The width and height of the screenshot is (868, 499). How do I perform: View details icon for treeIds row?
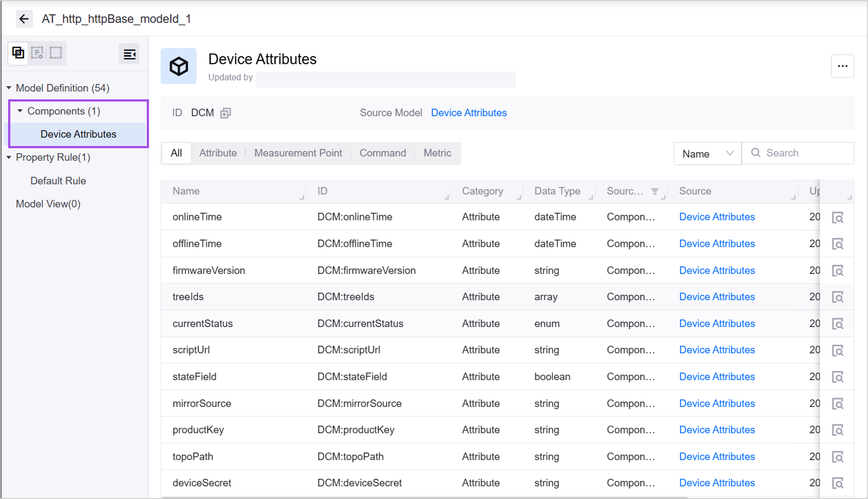click(x=838, y=297)
